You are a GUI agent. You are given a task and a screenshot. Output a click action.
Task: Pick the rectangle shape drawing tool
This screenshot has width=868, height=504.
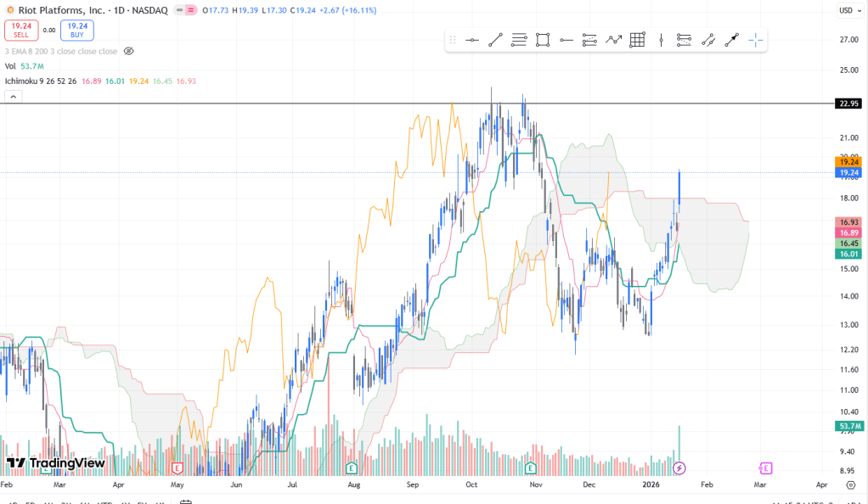click(x=543, y=40)
